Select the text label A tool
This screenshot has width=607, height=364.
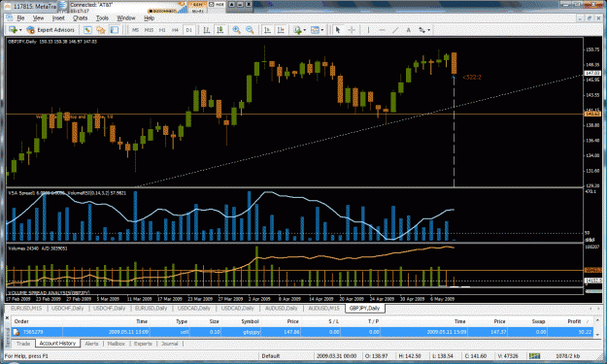(408, 30)
